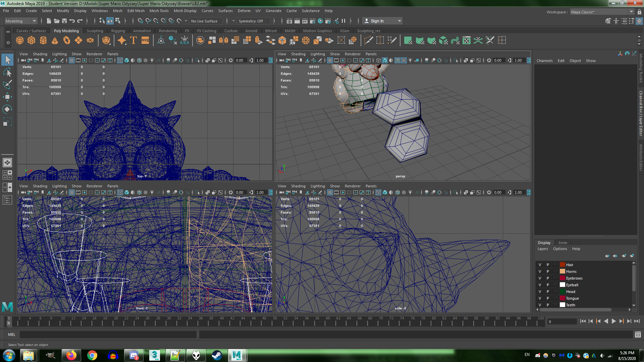Click the SVG import shelf icon
The width and height of the screenshot is (644, 362).
[x=145, y=41]
